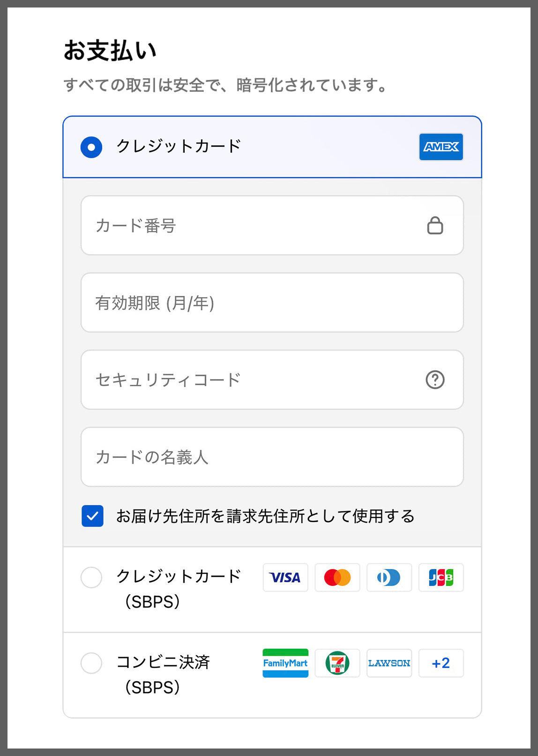Click the Diners Club logo
This screenshot has width=538, height=756.
[x=389, y=577]
